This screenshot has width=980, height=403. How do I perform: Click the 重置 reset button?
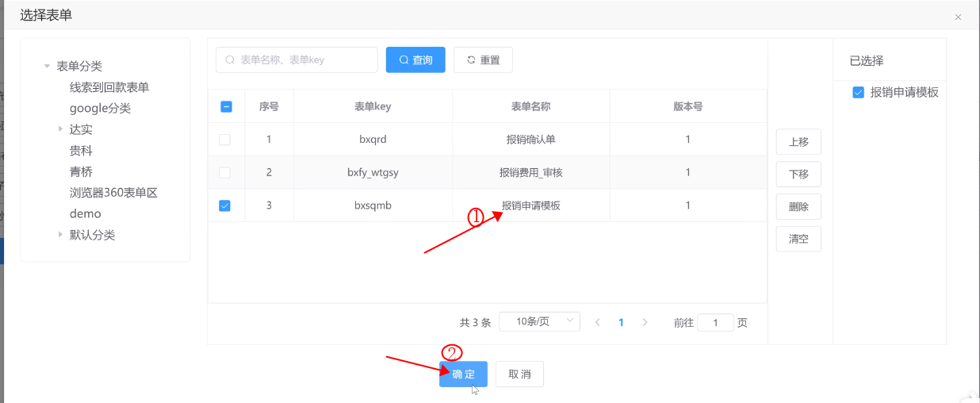(483, 59)
